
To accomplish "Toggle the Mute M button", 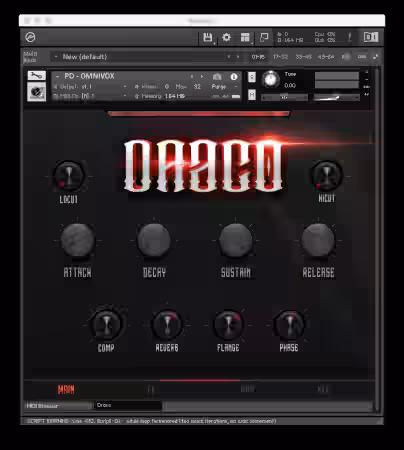I will click(252, 95).
